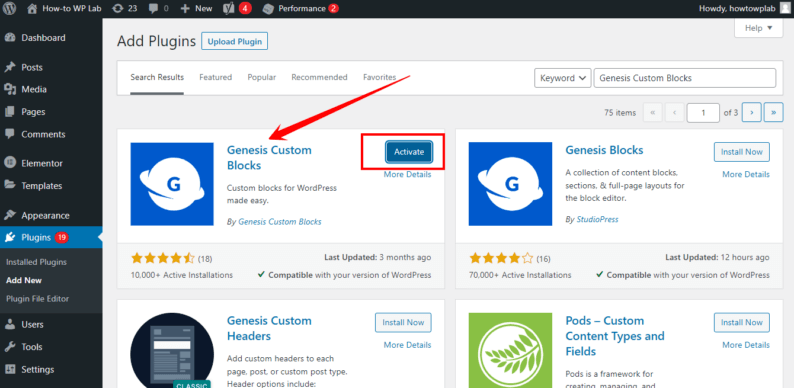Click the Genesis Custom Blocks plugin logo
The width and height of the screenshot is (794, 388).
pyautogui.click(x=172, y=184)
